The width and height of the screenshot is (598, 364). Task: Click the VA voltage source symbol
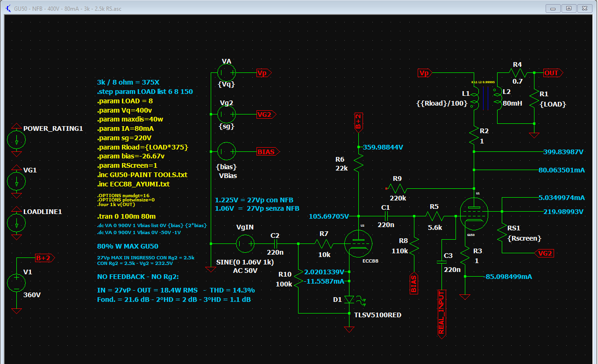[x=227, y=73]
